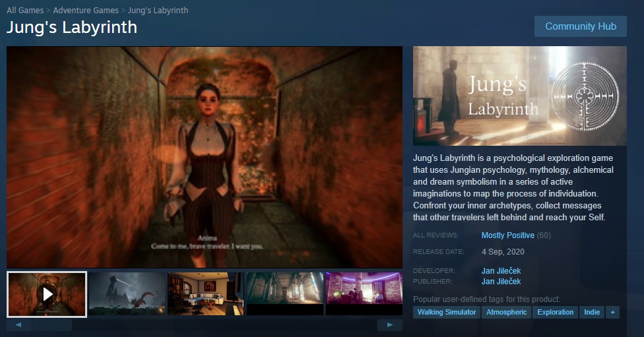
Task: Open the Community Hub
Action: coord(581,26)
